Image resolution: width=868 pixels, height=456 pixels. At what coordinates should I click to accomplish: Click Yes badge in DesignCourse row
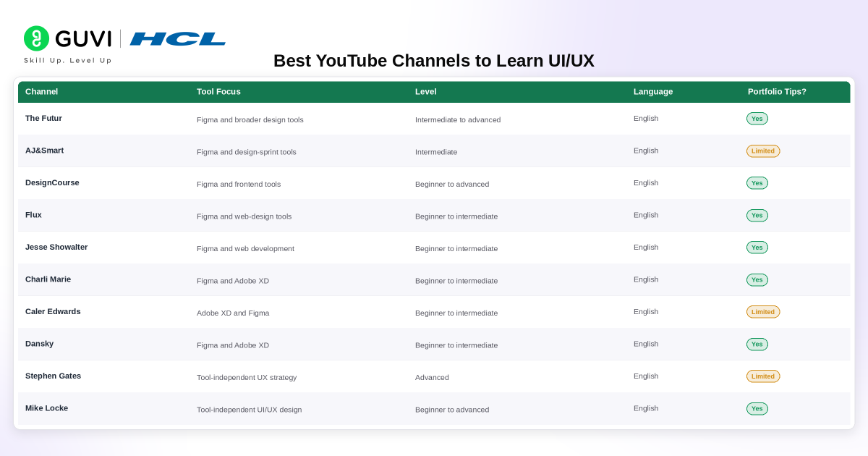[x=757, y=183]
